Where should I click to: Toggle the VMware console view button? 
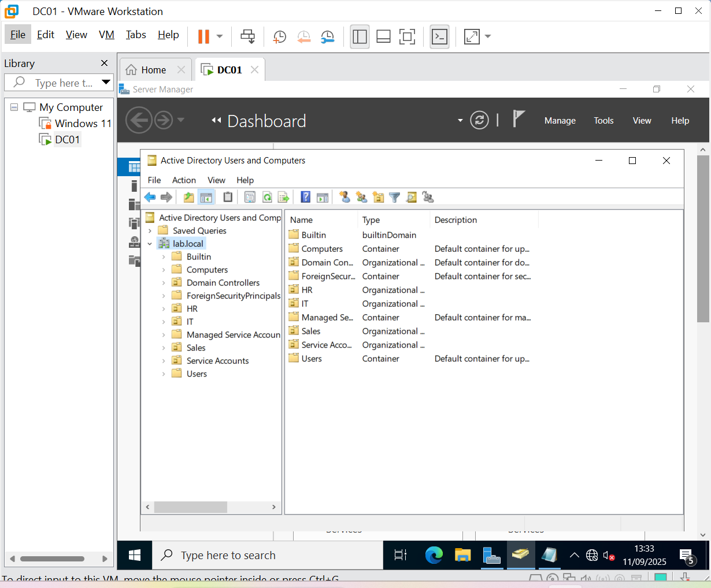coord(440,36)
